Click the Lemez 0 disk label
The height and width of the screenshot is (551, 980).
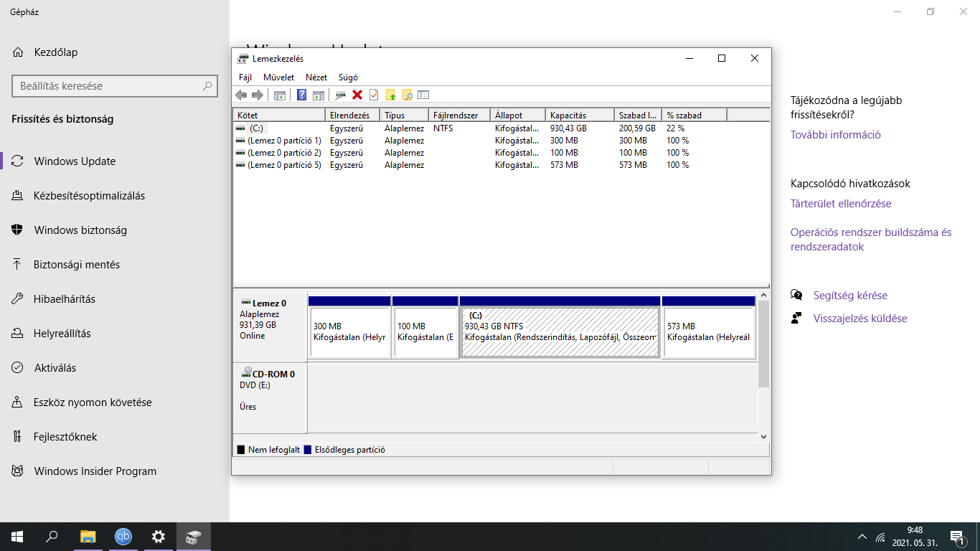click(x=270, y=326)
